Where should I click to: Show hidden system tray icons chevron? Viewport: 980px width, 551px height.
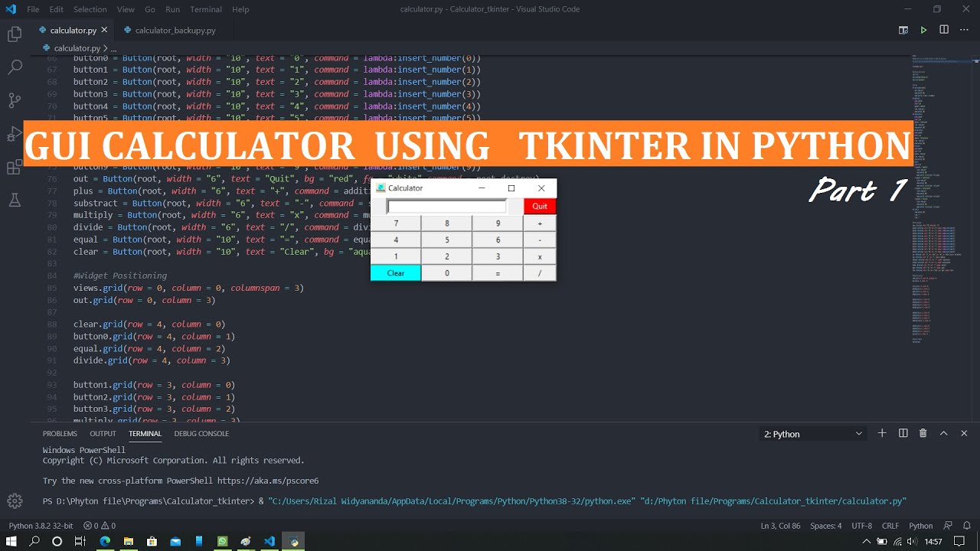point(867,541)
